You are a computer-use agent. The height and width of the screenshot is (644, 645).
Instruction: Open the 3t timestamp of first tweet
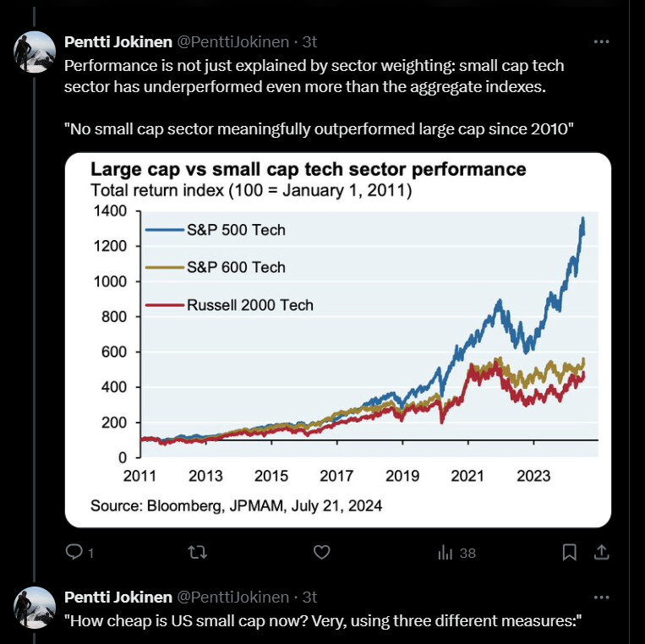click(x=309, y=42)
